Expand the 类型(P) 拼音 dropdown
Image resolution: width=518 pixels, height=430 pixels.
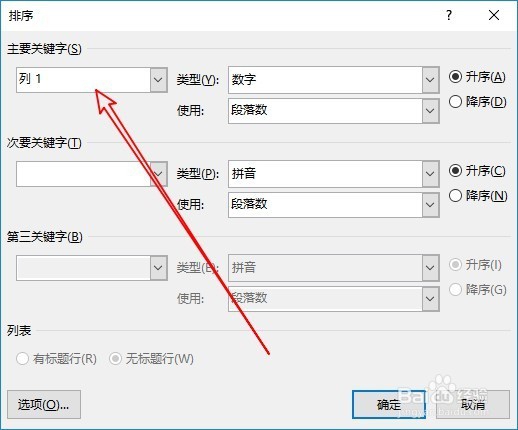point(430,174)
